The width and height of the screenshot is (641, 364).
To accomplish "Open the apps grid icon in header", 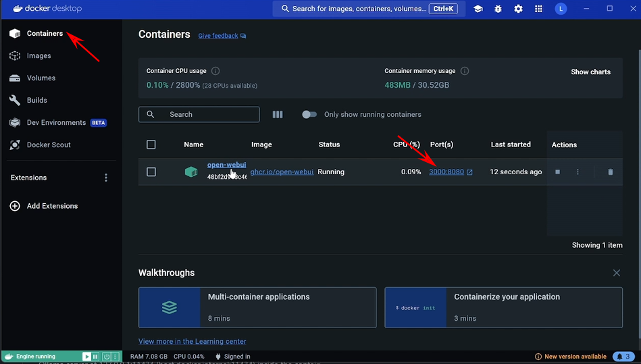I will pos(538,9).
